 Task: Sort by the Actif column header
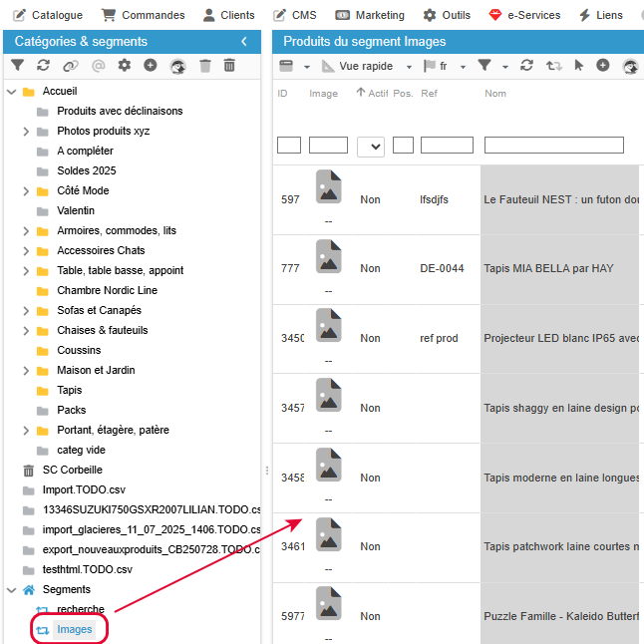(x=372, y=94)
